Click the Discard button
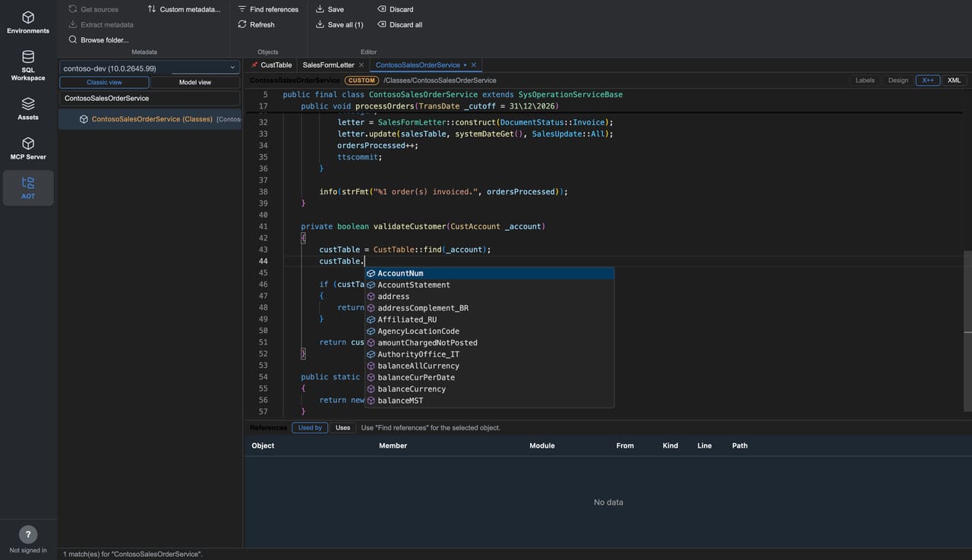This screenshot has width=972, height=560. point(396,9)
